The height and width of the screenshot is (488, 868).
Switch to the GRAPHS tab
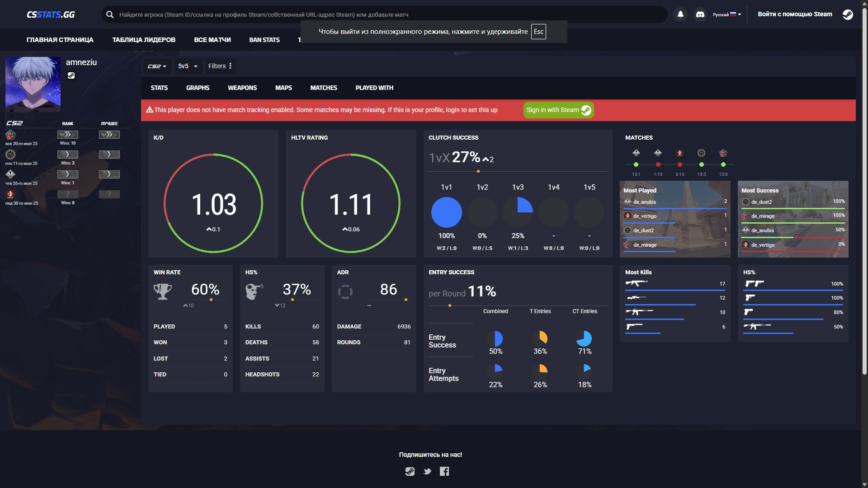coord(198,88)
